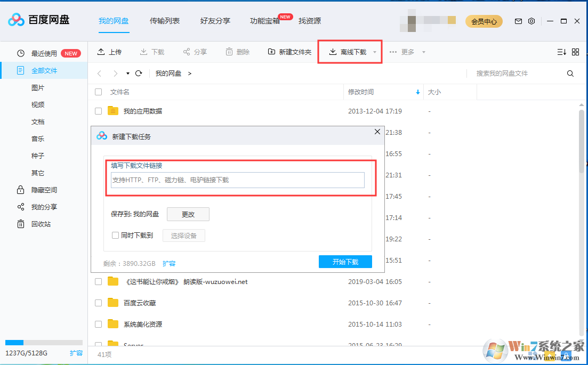Navigate back with the left arrow

(99, 74)
